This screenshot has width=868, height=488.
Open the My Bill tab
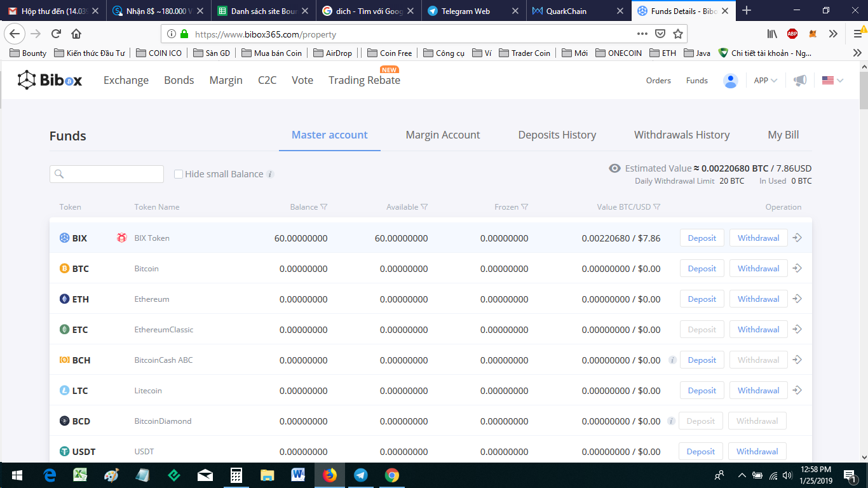point(783,135)
